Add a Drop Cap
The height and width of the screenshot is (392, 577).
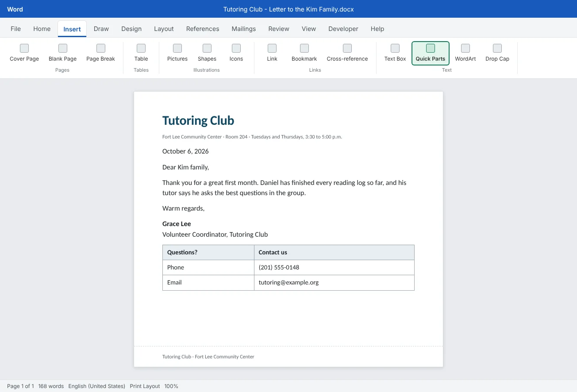point(497,53)
